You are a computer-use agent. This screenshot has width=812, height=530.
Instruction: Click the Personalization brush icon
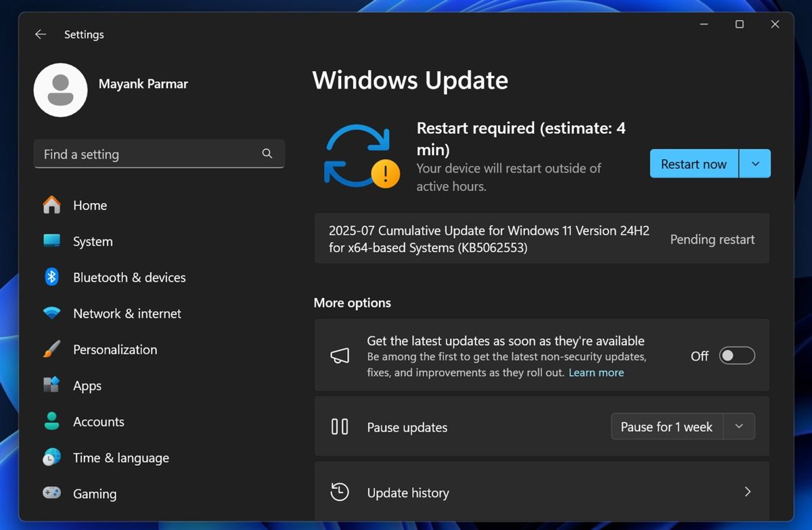point(51,349)
